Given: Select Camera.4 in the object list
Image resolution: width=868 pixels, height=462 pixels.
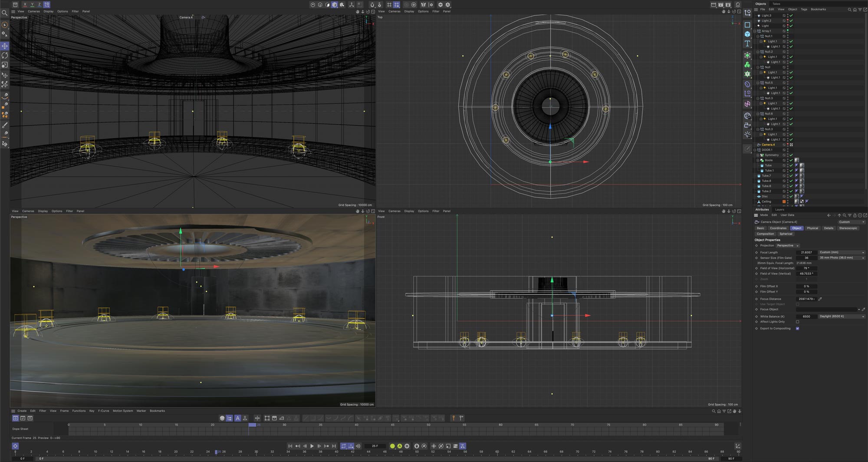Looking at the screenshot, I should pyautogui.click(x=767, y=145).
